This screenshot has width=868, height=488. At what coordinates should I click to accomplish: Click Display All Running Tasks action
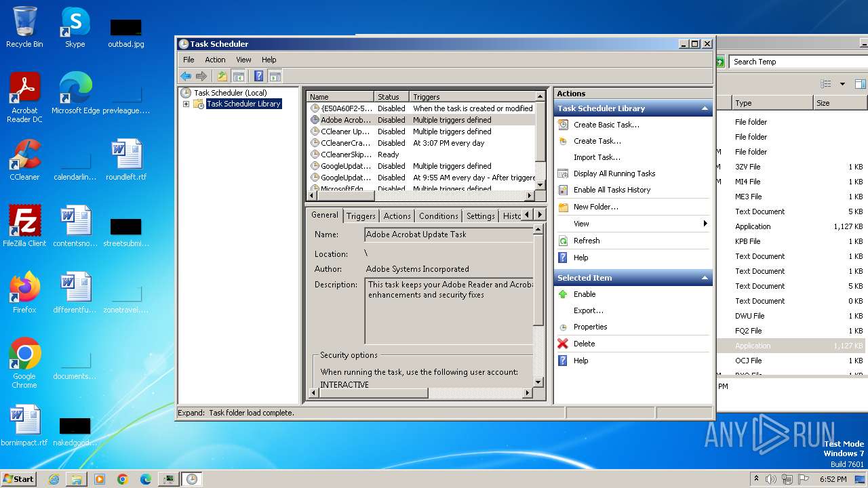pos(614,174)
